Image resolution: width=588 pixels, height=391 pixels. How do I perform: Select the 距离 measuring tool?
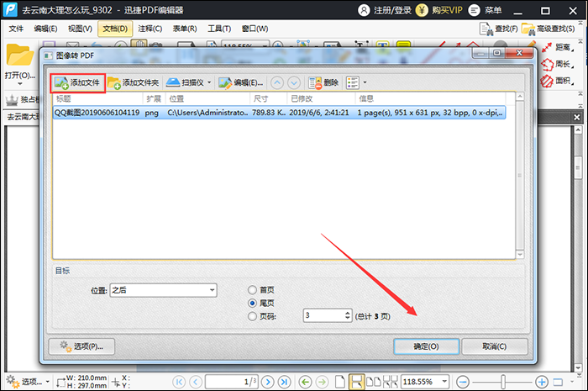click(x=558, y=47)
